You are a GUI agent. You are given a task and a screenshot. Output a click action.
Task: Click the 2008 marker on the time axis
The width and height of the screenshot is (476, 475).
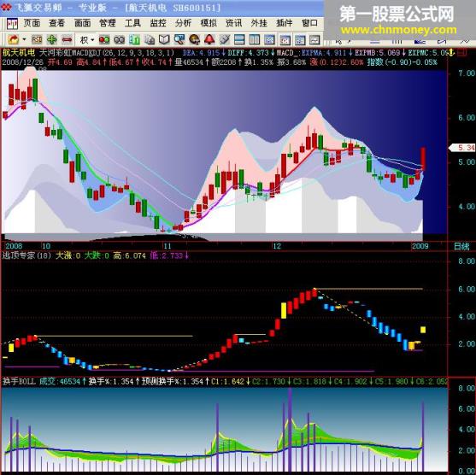tap(14, 246)
